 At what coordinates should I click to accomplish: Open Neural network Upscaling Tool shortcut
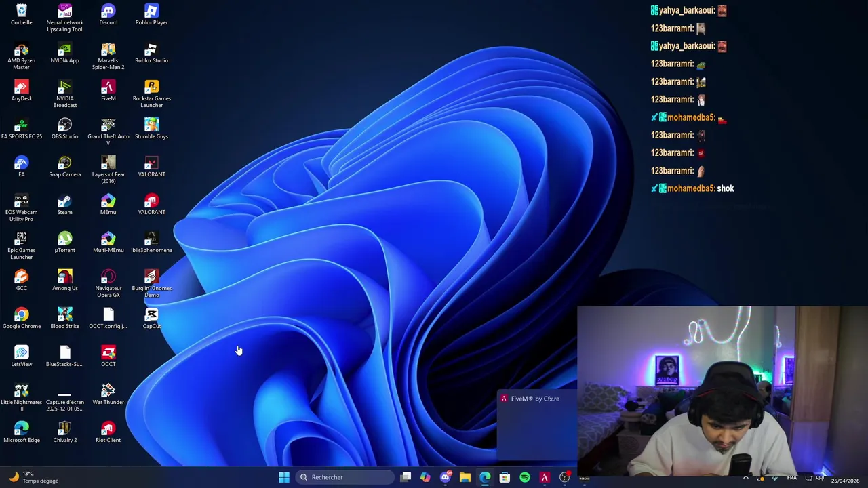[x=64, y=18]
